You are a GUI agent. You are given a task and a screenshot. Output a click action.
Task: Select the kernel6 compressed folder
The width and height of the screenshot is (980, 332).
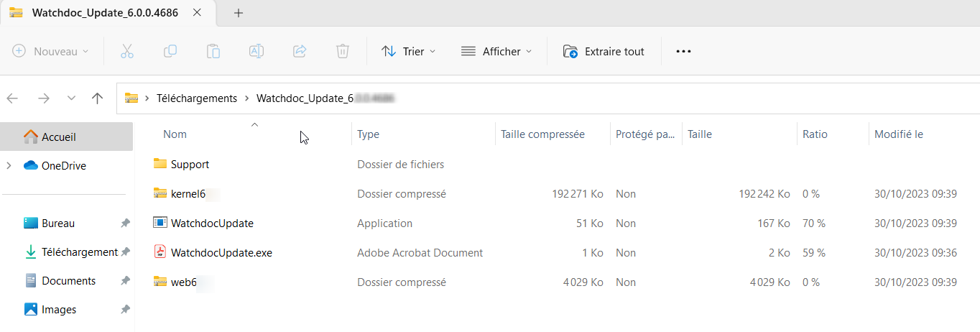[187, 194]
